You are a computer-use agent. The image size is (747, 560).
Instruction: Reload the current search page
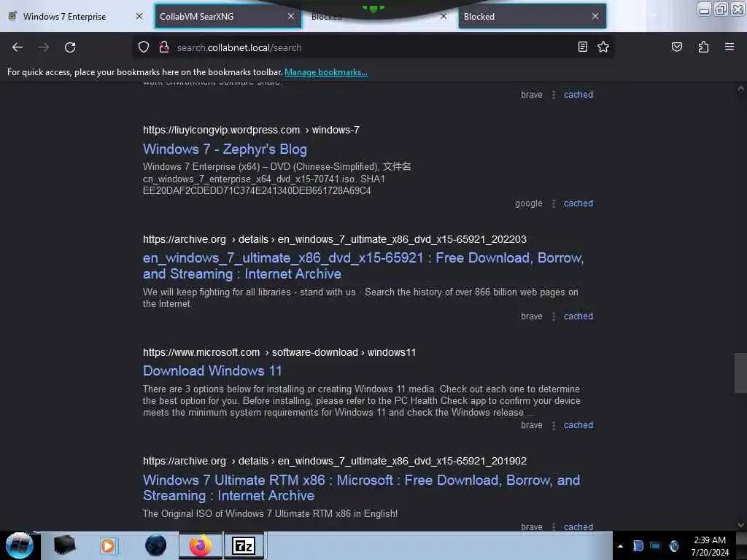tap(70, 47)
